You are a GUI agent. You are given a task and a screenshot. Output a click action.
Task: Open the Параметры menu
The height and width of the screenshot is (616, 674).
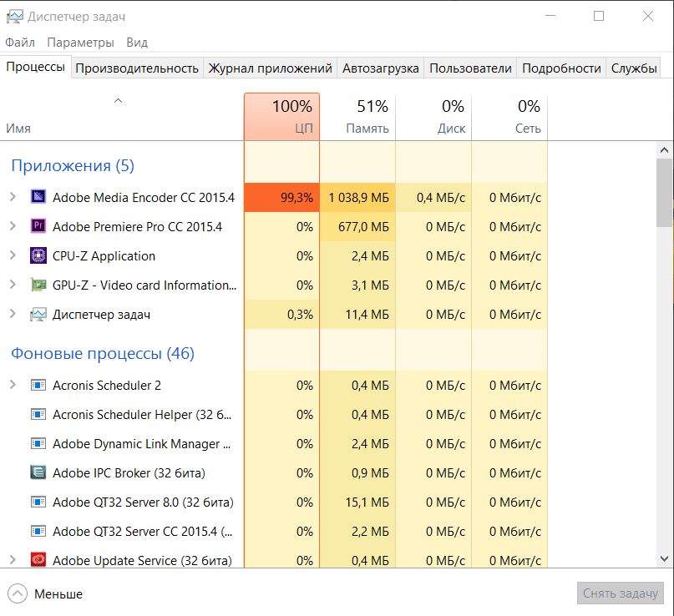[x=80, y=43]
